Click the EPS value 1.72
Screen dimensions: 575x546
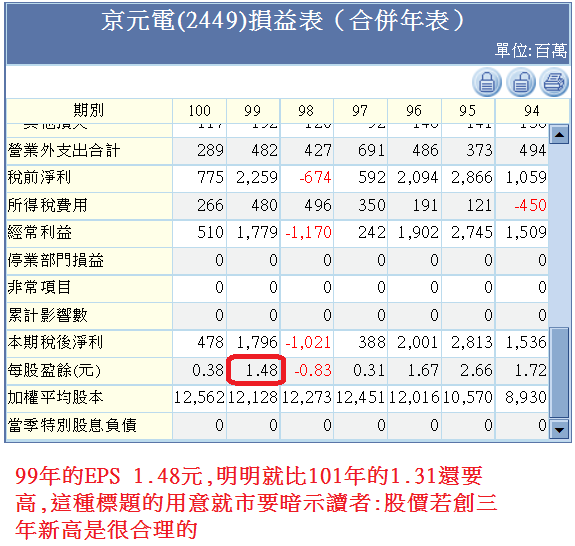coord(530,370)
